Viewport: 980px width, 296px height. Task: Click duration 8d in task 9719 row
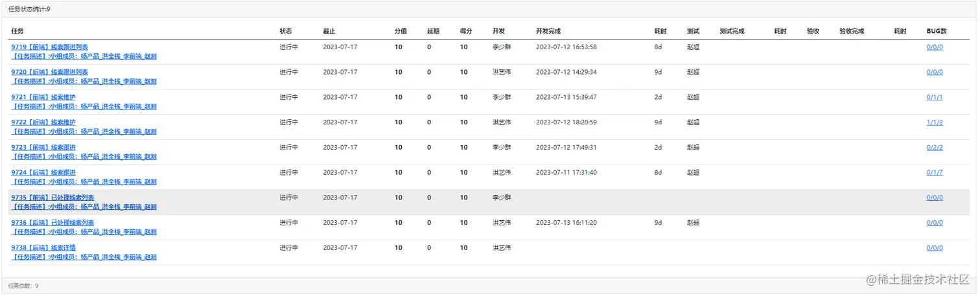[659, 47]
